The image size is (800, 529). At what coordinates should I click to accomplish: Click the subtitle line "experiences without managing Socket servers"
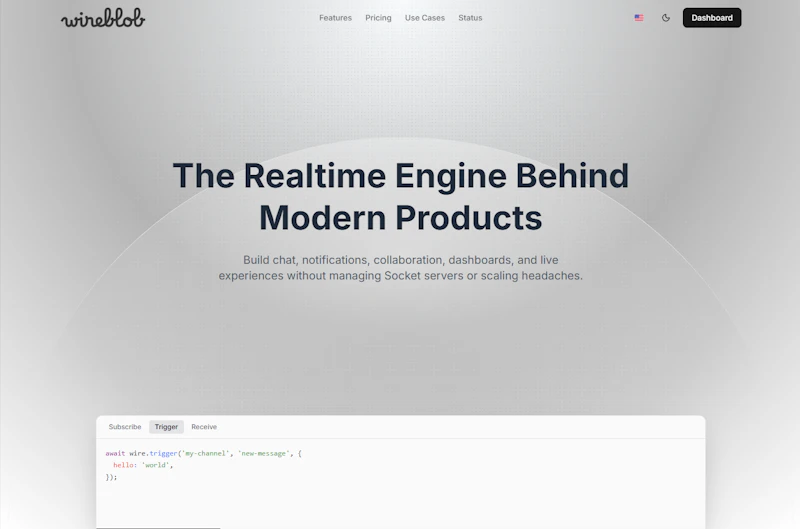(x=401, y=275)
